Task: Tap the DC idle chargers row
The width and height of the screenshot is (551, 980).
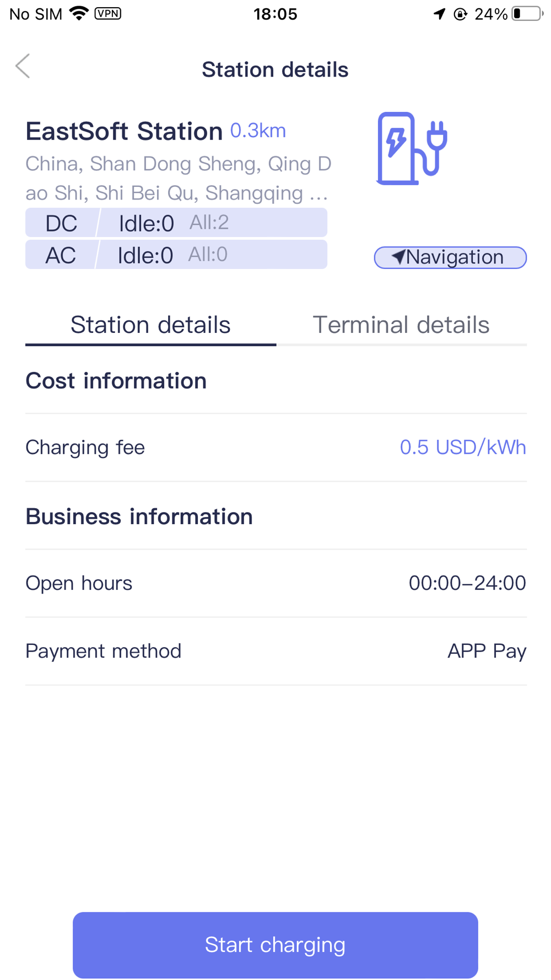Action: pyautogui.click(x=176, y=223)
